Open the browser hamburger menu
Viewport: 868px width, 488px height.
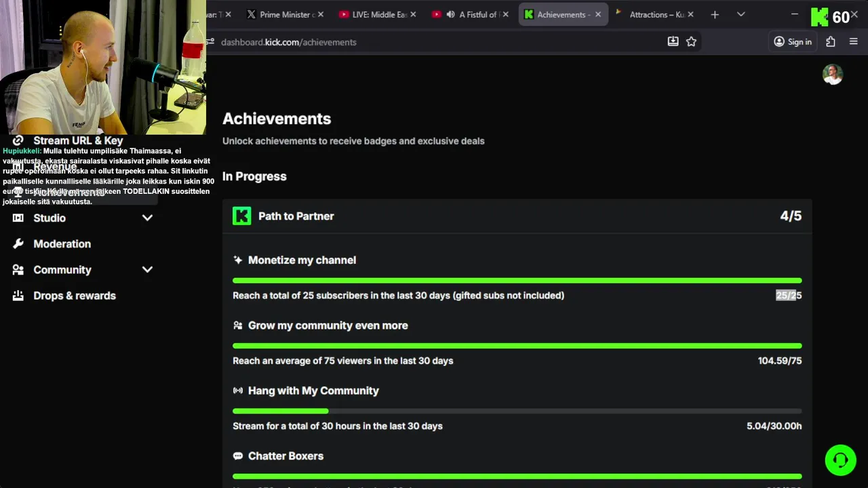[854, 41]
